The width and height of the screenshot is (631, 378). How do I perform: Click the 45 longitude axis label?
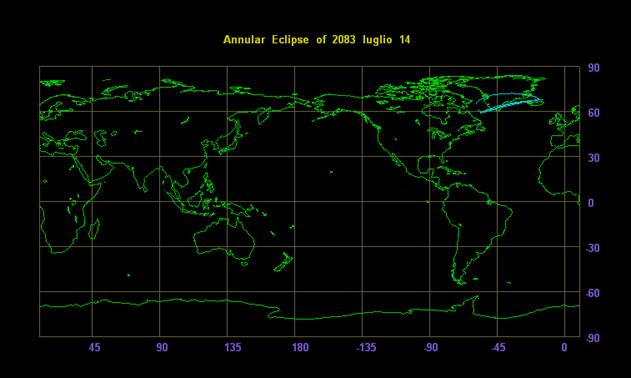point(94,347)
